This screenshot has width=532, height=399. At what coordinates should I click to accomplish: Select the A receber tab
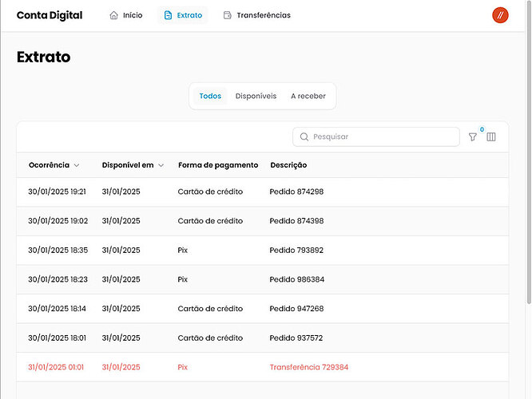(308, 96)
